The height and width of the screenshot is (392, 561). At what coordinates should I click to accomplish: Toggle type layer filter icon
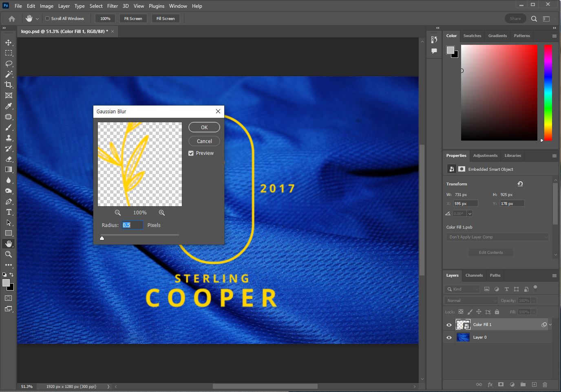[x=506, y=289]
